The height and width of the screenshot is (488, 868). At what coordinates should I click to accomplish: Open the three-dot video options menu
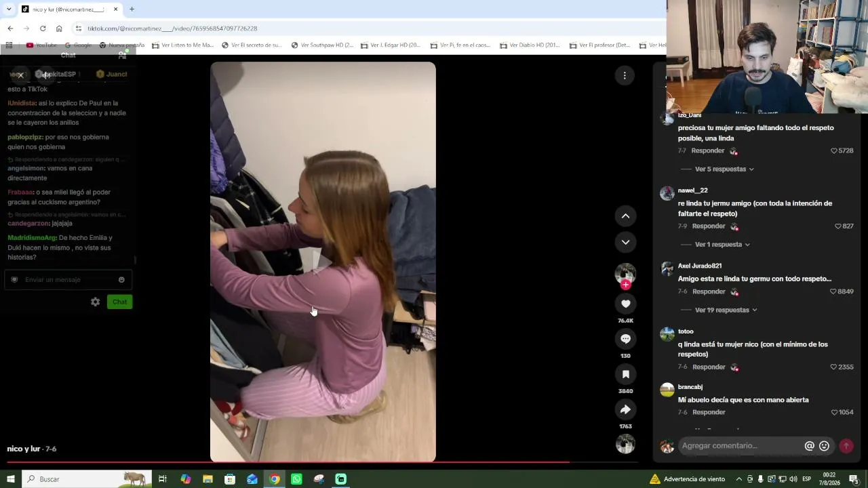click(625, 75)
